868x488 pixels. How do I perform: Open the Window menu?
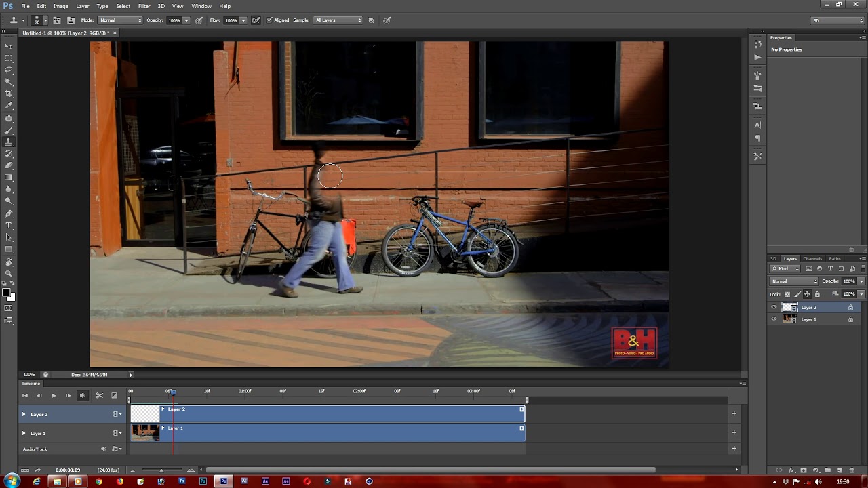coord(201,6)
